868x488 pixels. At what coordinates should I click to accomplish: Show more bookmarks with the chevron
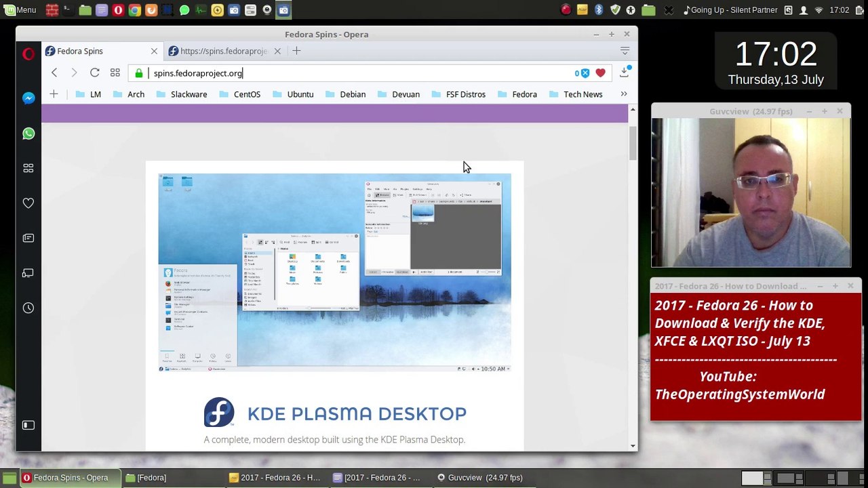pyautogui.click(x=624, y=94)
